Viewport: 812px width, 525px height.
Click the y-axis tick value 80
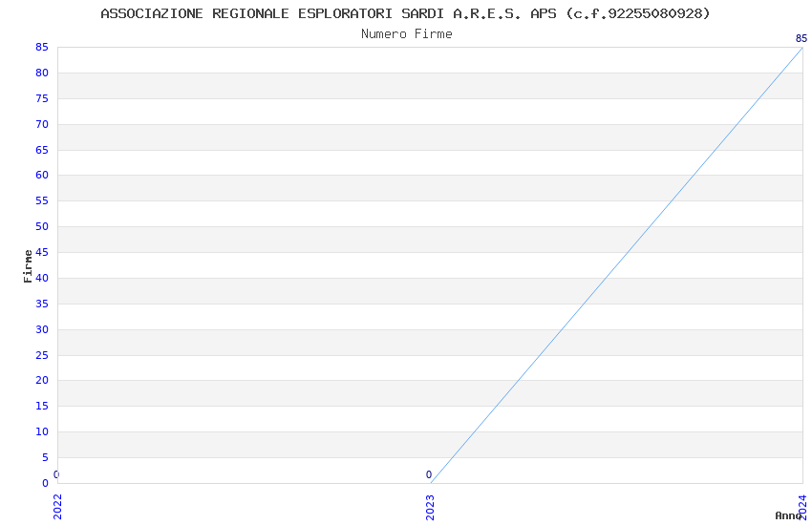(42, 73)
